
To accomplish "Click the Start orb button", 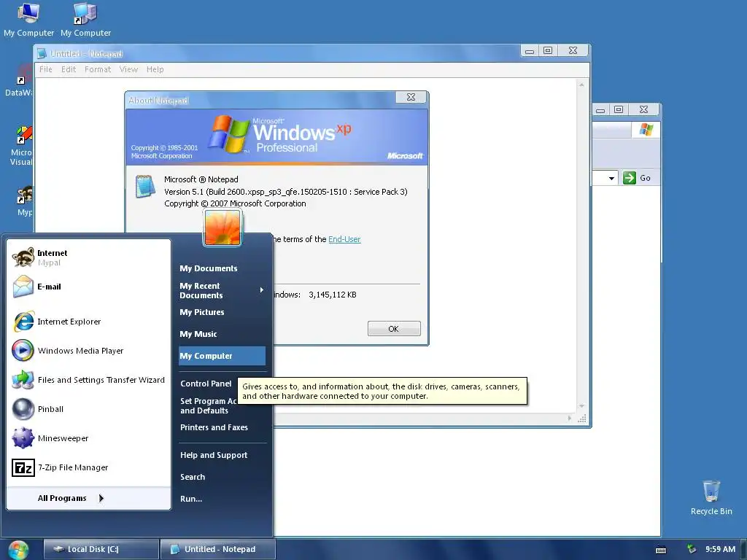I will [18, 550].
